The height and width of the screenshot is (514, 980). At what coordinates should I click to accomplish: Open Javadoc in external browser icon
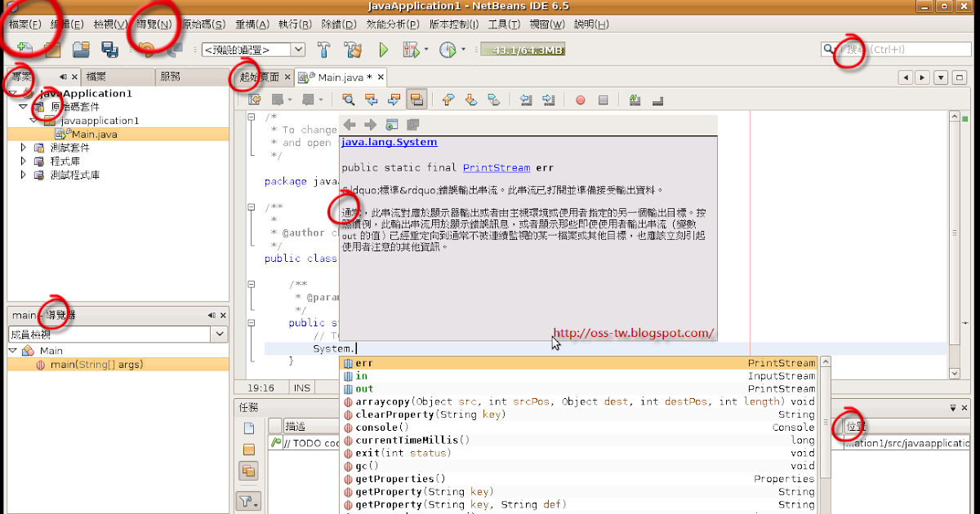pos(392,125)
